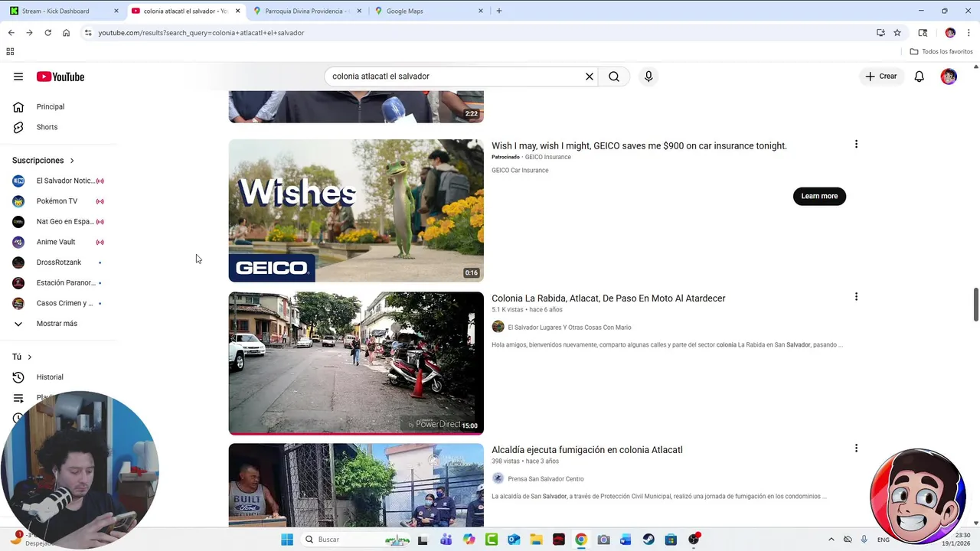Click the taskbar Buscar search box
The width and height of the screenshot is (980, 551).
[356, 540]
